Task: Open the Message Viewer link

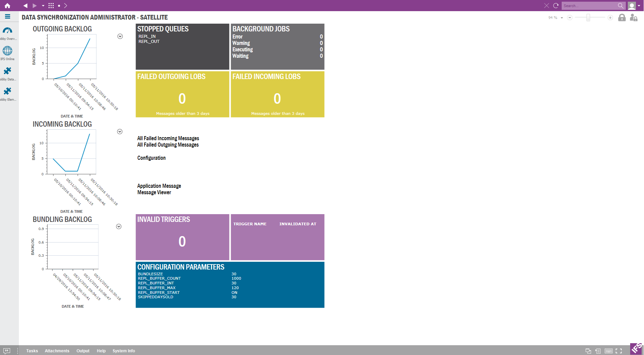Action: (x=154, y=193)
